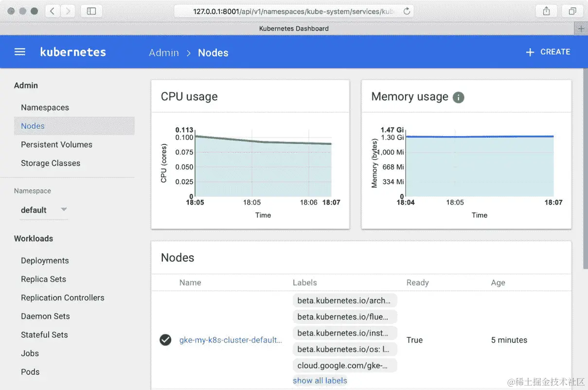Click the Name column header
This screenshot has height=390, width=588.
pyautogui.click(x=190, y=283)
